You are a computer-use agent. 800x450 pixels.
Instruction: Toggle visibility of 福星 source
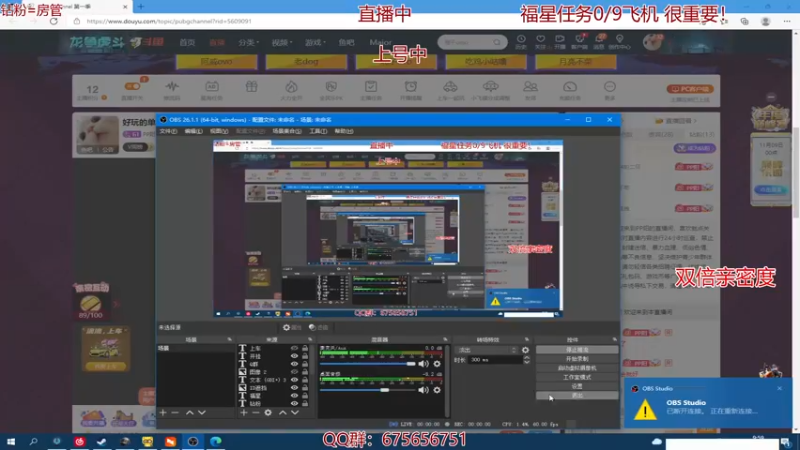coord(294,395)
